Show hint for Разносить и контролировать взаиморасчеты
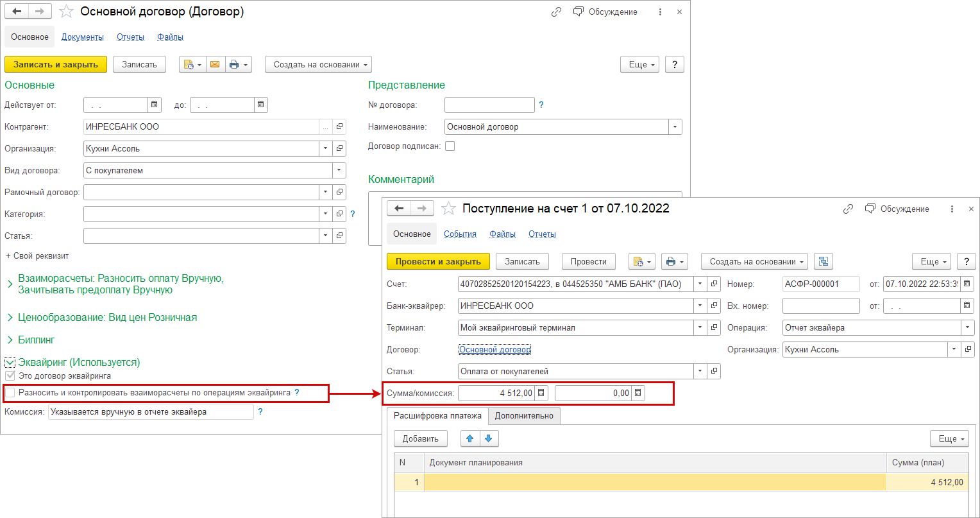980x518 pixels. click(297, 392)
